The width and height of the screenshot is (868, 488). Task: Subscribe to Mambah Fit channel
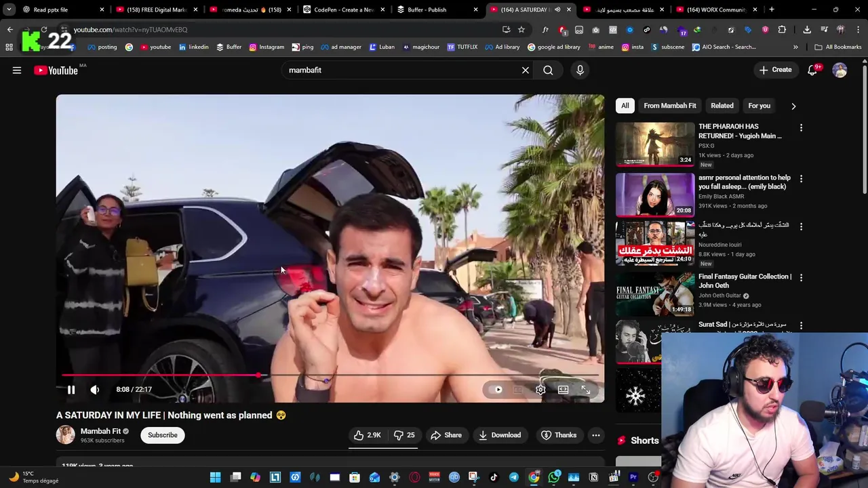(163, 435)
